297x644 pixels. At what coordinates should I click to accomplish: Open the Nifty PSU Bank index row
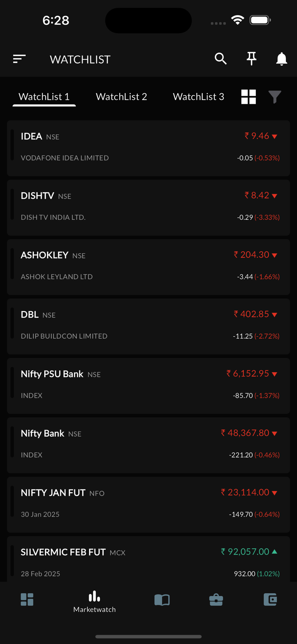(148, 386)
